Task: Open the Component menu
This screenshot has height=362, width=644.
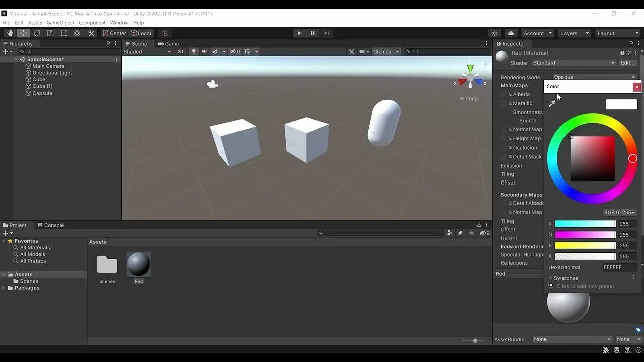Action: pyautogui.click(x=92, y=23)
